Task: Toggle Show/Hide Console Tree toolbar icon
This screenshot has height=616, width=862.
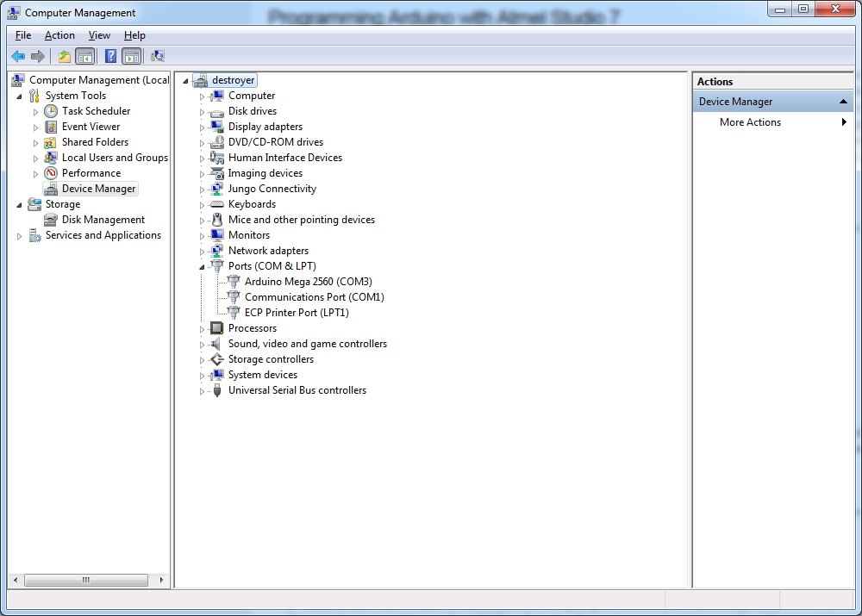Action: click(x=84, y=57)
